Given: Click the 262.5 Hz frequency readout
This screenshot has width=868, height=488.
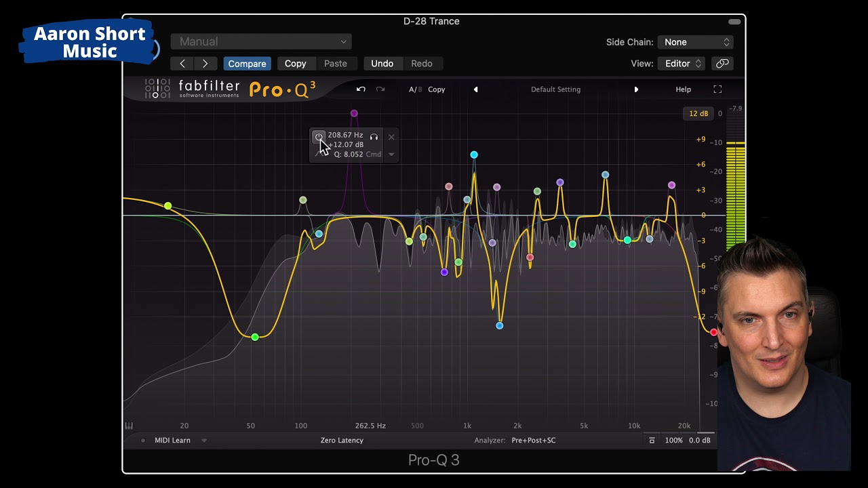Looking at the screenshot, I should (x=370, y=426).
